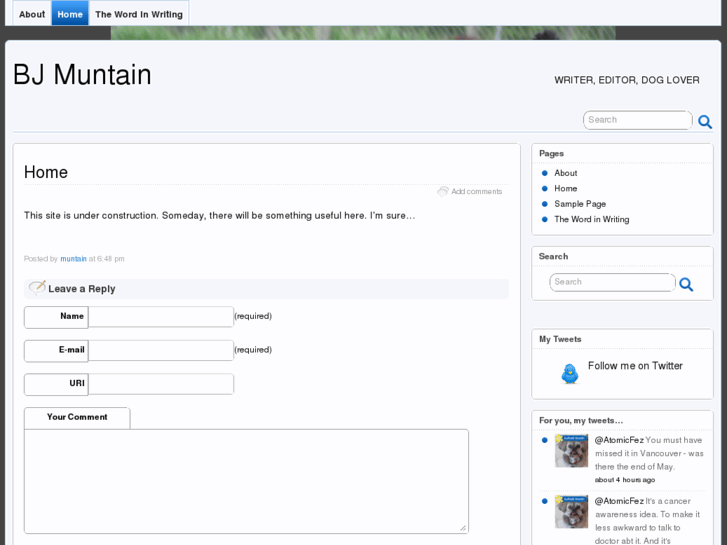Click the header search magnifier icon
The image size is (727, 545).
click(x=705, y=122)
